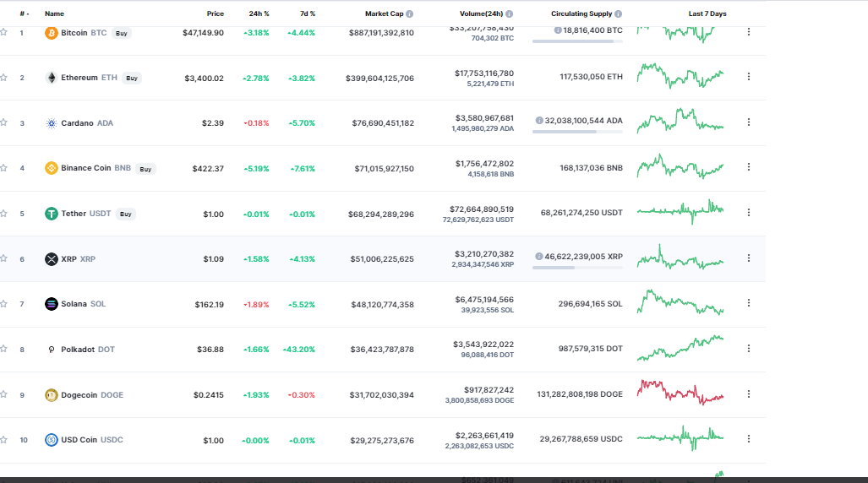The image size is (868, 483).
Task: Show more options for Tether
Action: (749, 213)
